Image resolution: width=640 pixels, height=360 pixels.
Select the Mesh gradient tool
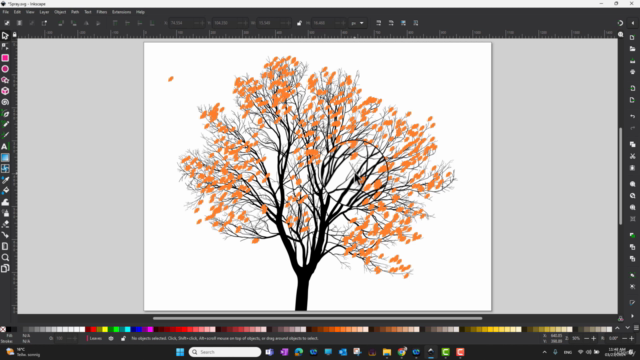click(5, 169)
